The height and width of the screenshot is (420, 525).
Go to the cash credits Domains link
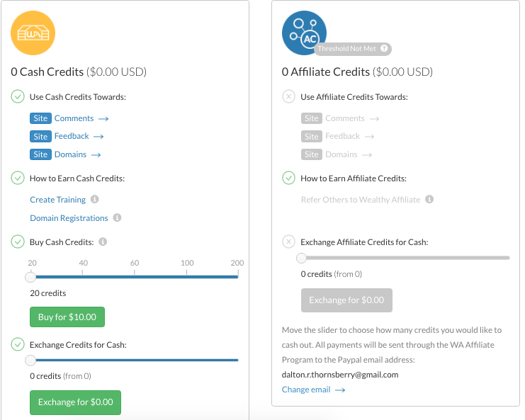(70, 154)
